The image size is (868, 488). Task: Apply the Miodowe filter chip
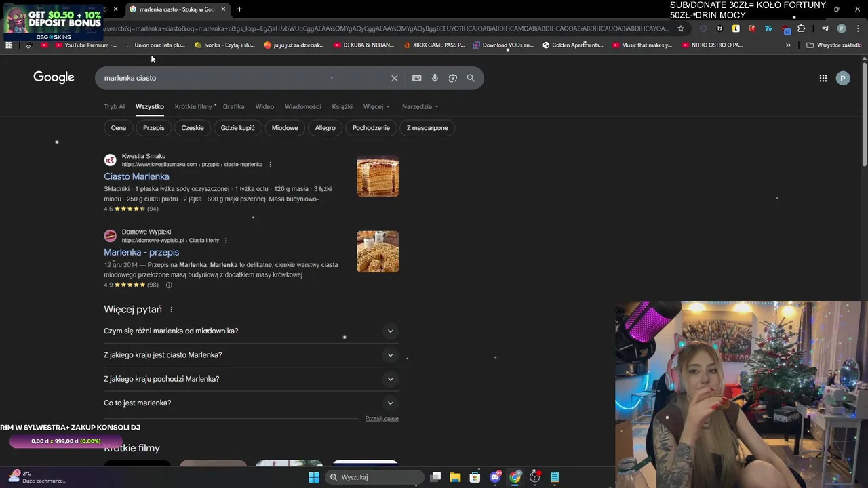click(x=285, y=128)
